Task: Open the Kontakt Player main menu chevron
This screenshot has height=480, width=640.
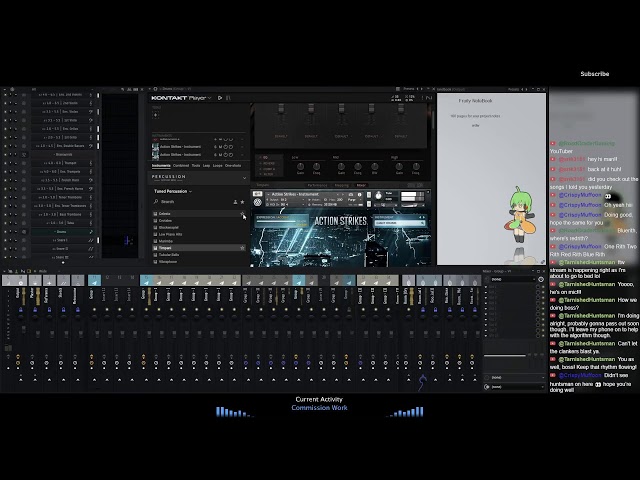Action: point(209,98)
